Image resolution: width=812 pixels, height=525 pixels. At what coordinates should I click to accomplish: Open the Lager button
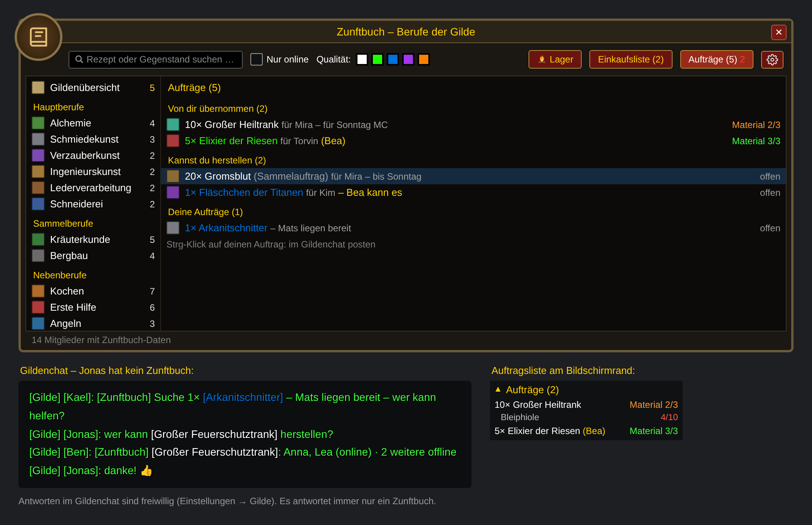coord(555,59)
